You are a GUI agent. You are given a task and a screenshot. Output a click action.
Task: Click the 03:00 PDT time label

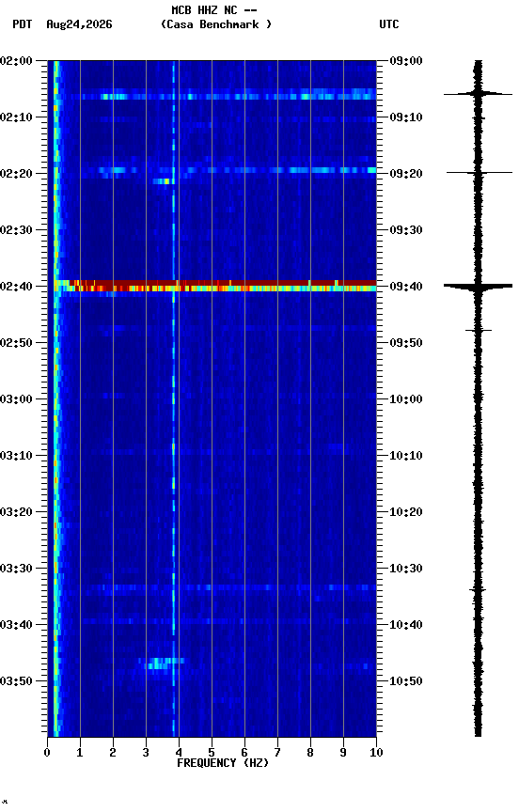point(16,399)
